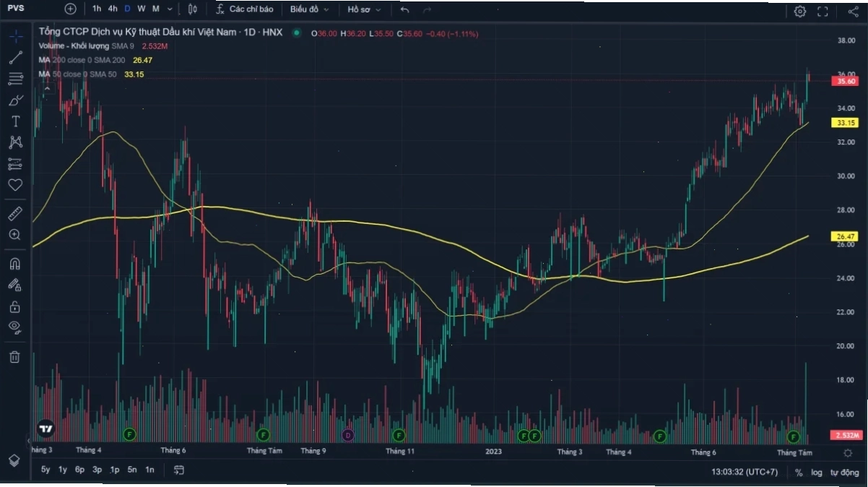This screenshot has height=487, width=868.
Task: Toggle auto scale (tự động)
Action: [x=844, y=473]
